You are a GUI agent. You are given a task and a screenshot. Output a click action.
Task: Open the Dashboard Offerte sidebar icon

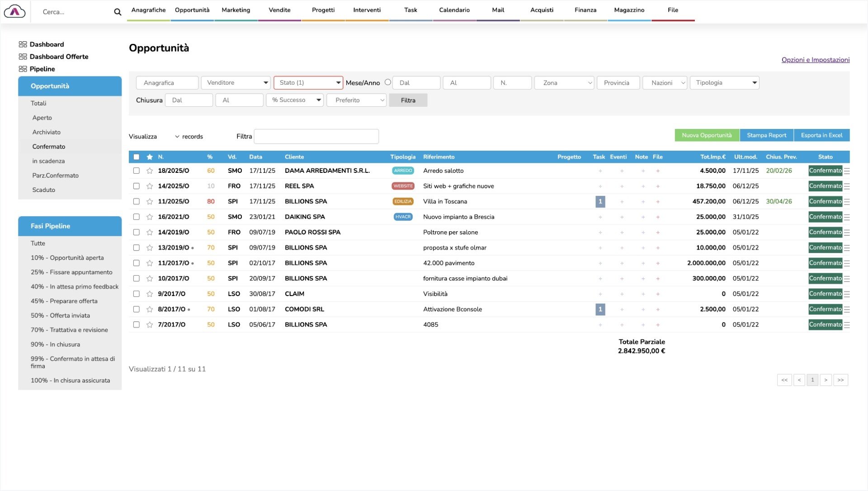(23, 57)
